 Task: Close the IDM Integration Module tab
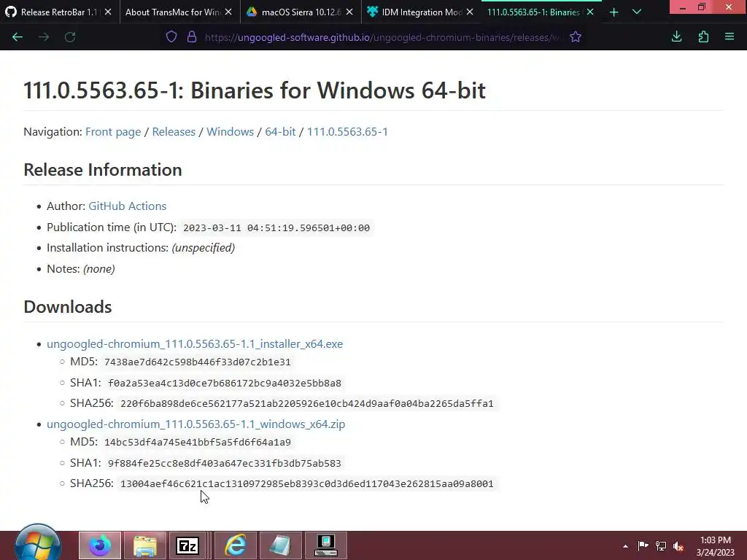tap(470, 12)
